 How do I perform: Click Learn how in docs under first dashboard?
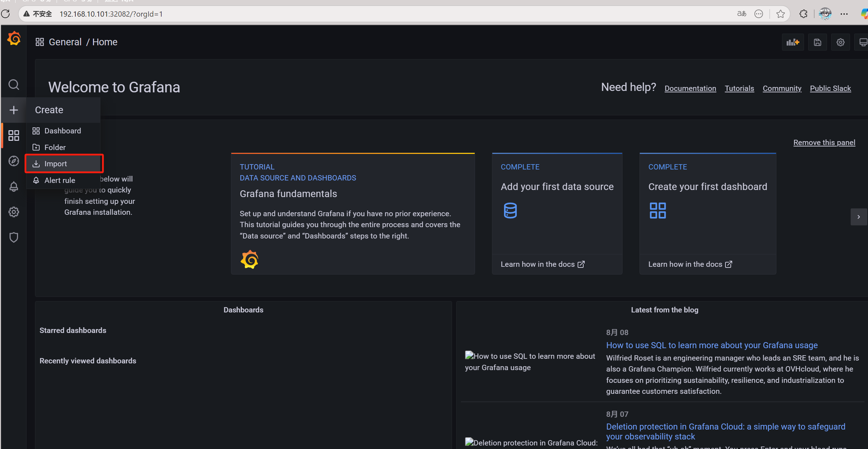(690, 264)
